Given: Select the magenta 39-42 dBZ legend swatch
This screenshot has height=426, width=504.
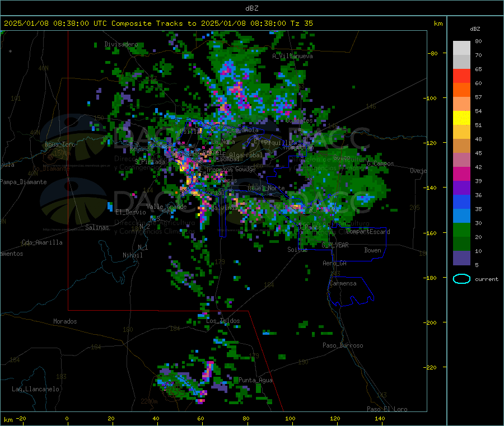Looking at the screenshot, I should click(461, 174).
